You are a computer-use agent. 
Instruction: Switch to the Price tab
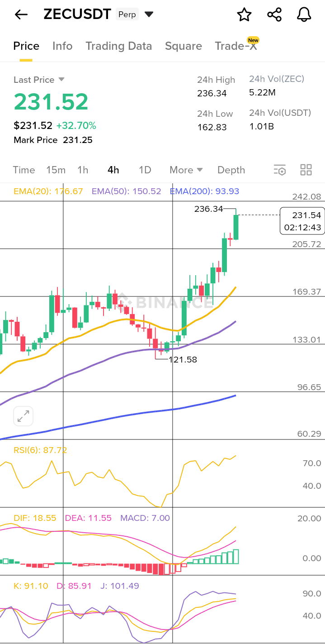pos(26,46)
